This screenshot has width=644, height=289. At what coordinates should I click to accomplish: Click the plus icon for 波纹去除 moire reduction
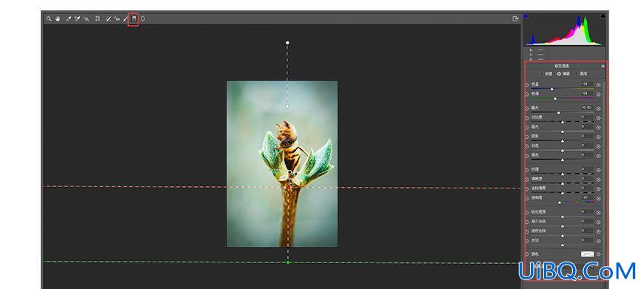point(598,231)
